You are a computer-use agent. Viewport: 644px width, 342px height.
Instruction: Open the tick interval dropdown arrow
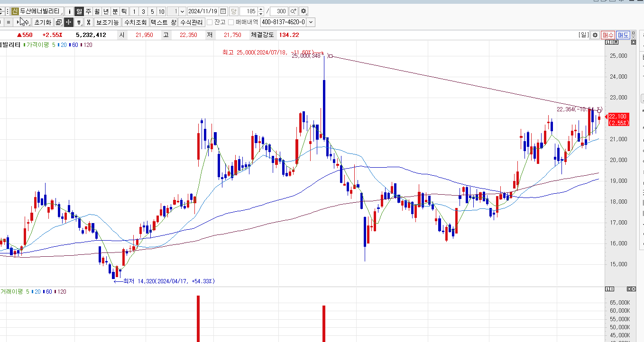pos(183,11)
